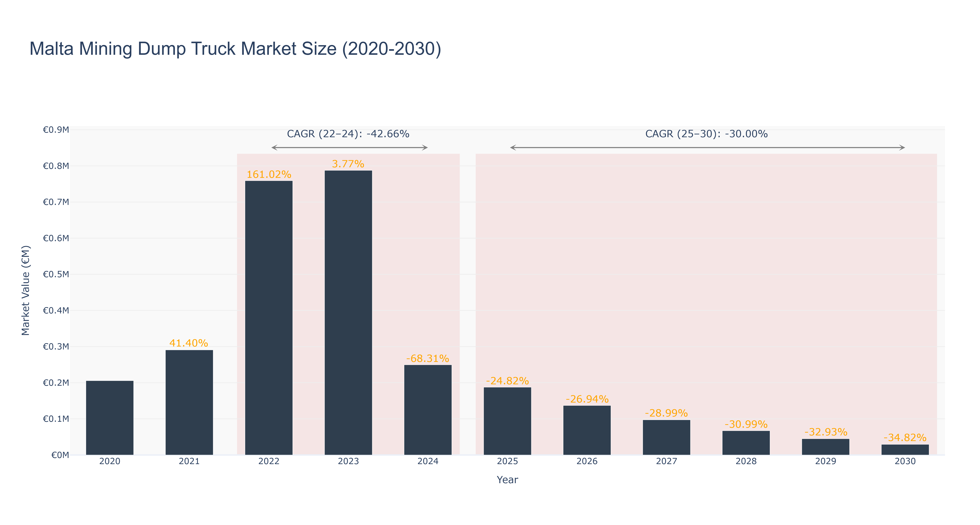This screenshot has width=980, height=525.
Task: Click the 2020 x-axis label
Action: coord(110,461)
